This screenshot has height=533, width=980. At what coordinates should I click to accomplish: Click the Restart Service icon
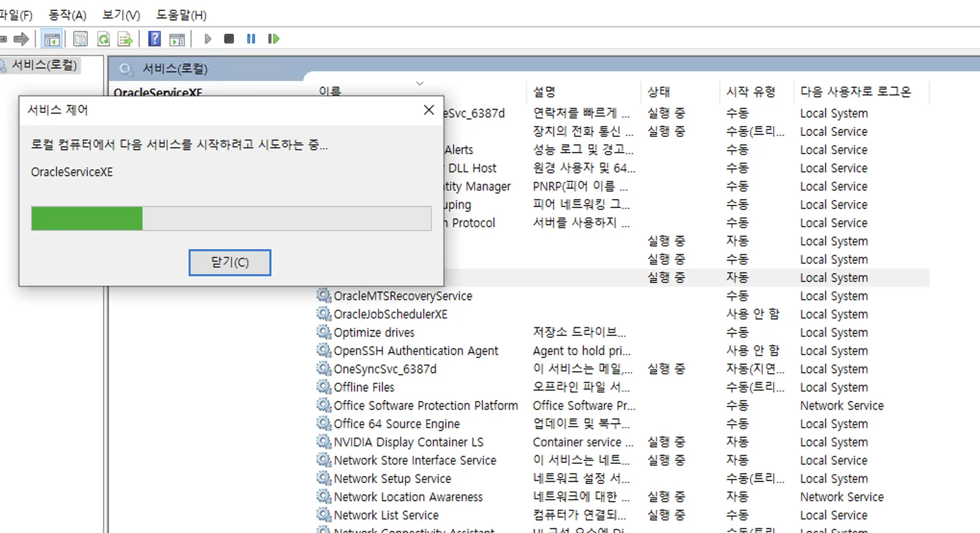pos(274,39)
